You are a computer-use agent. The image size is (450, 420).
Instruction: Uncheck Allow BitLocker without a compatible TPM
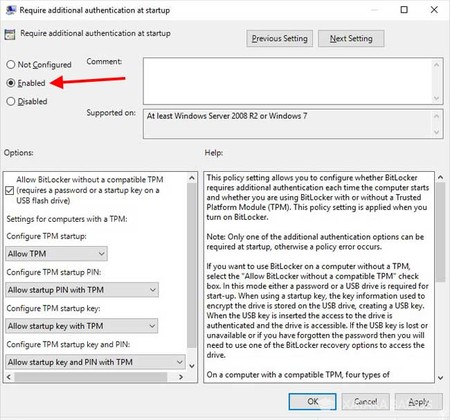10,190
